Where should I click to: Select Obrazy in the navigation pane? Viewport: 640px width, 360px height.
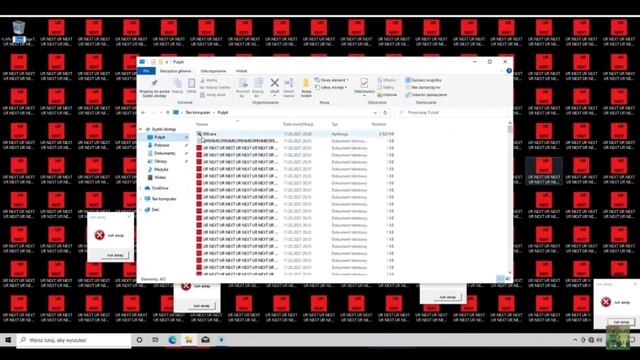[160, 162]
